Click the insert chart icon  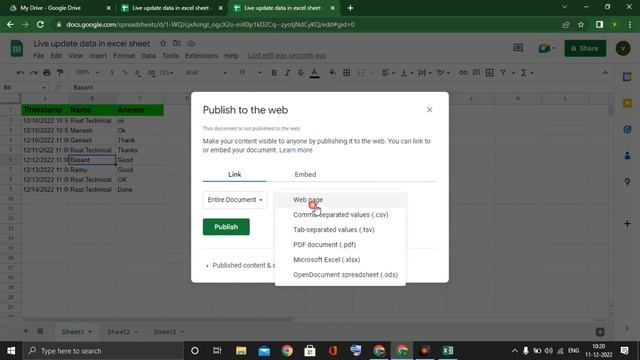490,73
